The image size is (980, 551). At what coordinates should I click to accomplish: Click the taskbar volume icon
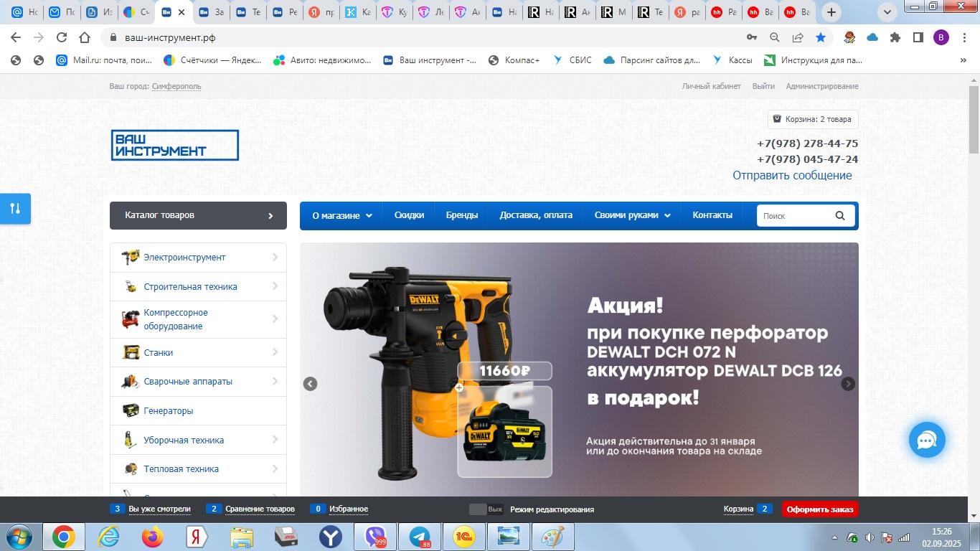870,537
